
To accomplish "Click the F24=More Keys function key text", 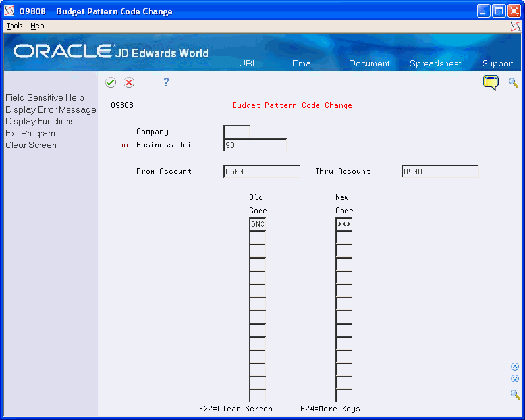I will 330,409.
